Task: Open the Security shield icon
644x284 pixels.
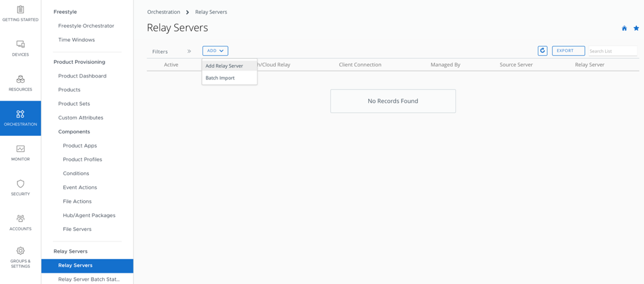Action: click(x=20, y=184)
